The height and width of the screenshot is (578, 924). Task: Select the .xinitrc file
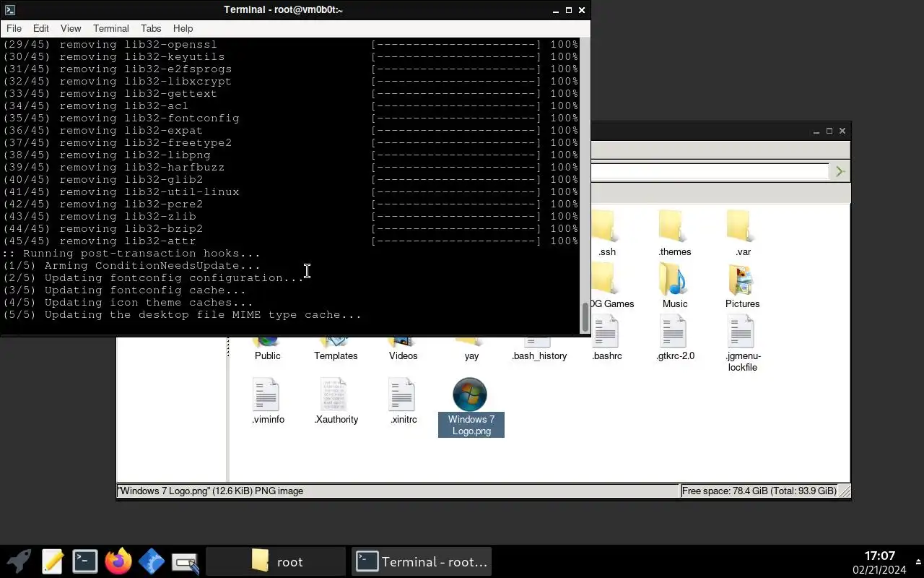pyautogui.click(x=403, y=401)
